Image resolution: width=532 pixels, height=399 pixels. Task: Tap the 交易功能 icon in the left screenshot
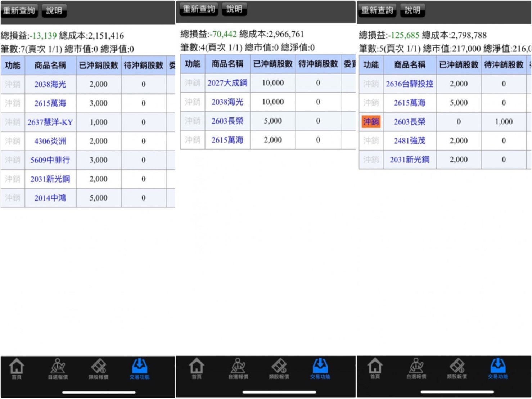tap(139, 369)
